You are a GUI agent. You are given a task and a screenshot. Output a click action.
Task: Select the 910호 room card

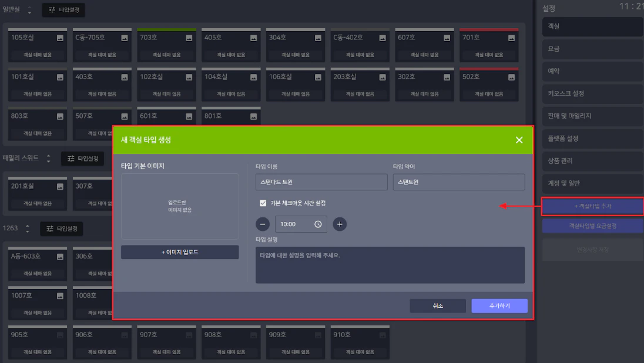coord(360,343)
